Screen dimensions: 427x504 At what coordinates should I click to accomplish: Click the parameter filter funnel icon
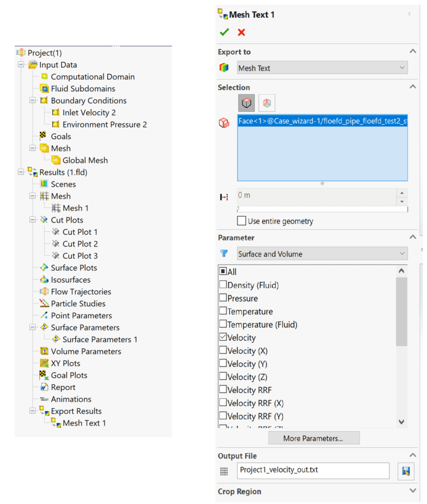pyautogui.click(x=224, y=254)
